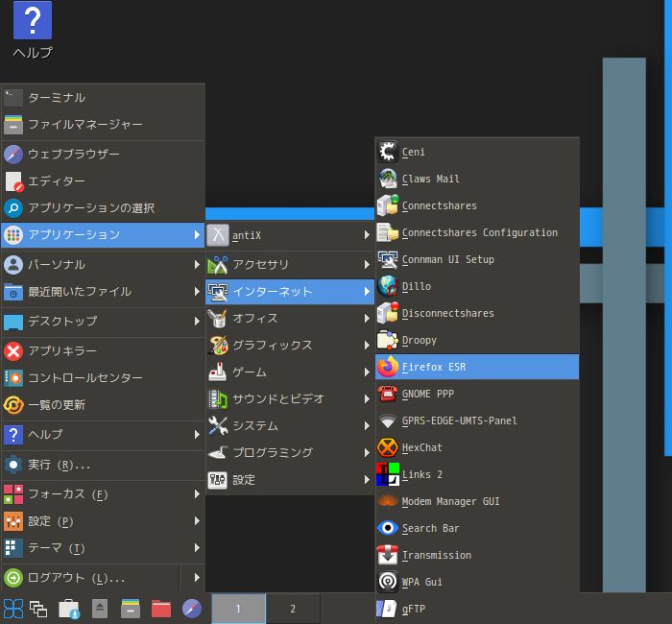
Task: Click the GNOME PPP telephone icon
Action: click(x=388, y=394)
